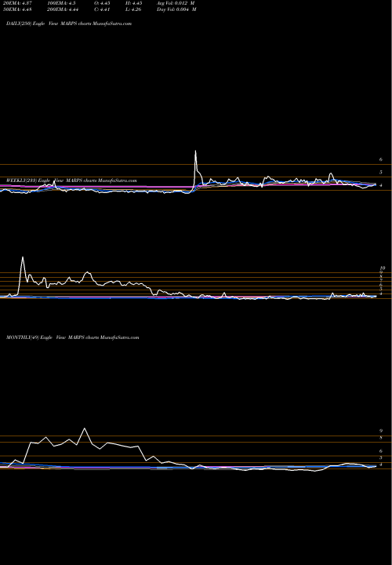Click the Avg Vol reading
The width and height of the screenshot is (392, 565).
click(176, 3)
